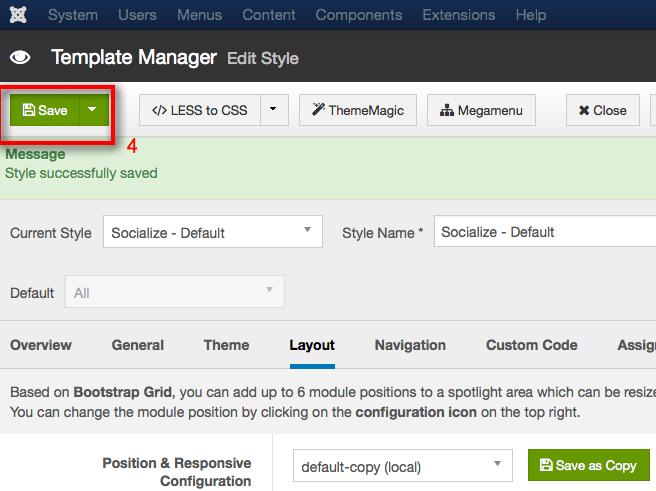This screenshot has width=656, height=491.
Task: Expand the LESS to CSS dropdown arrow
Action: [x=274, y=110]
